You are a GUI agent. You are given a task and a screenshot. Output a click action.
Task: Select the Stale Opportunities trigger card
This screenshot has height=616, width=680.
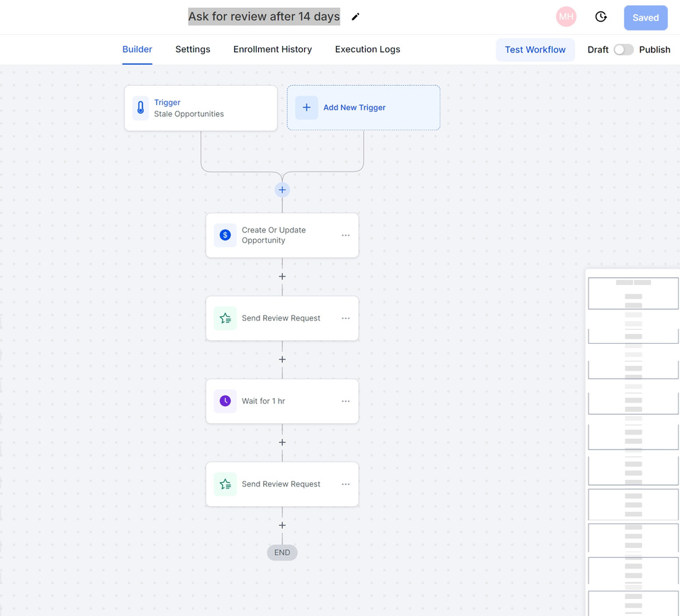pyautogui.click(x=201, y=108)
